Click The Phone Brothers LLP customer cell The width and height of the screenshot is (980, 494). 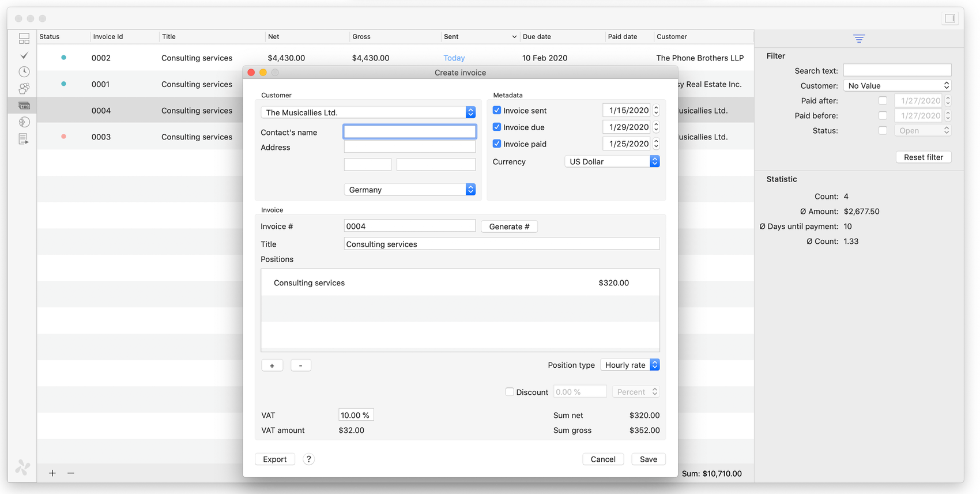coord(700,58)
